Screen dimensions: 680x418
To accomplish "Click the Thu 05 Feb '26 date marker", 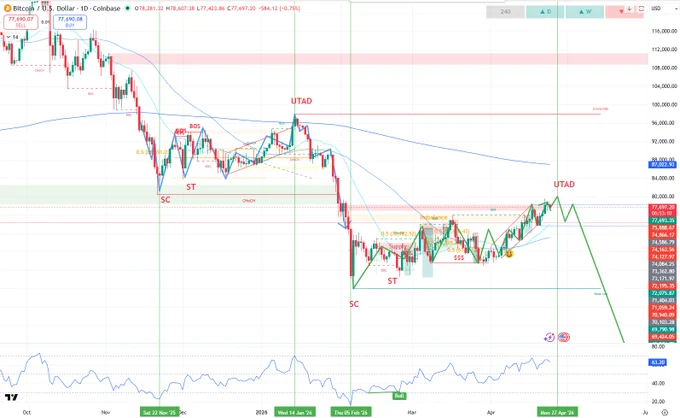I will 351,412.
